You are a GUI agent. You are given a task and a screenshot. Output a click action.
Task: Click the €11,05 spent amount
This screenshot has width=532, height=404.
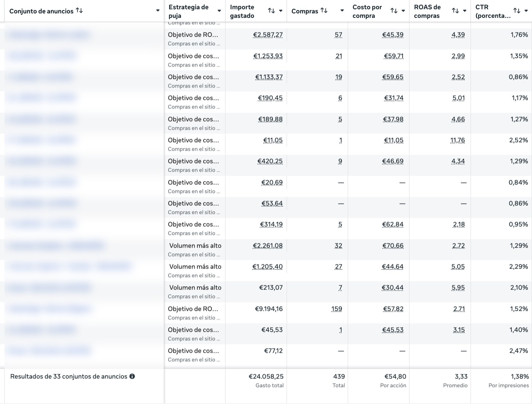273,140
